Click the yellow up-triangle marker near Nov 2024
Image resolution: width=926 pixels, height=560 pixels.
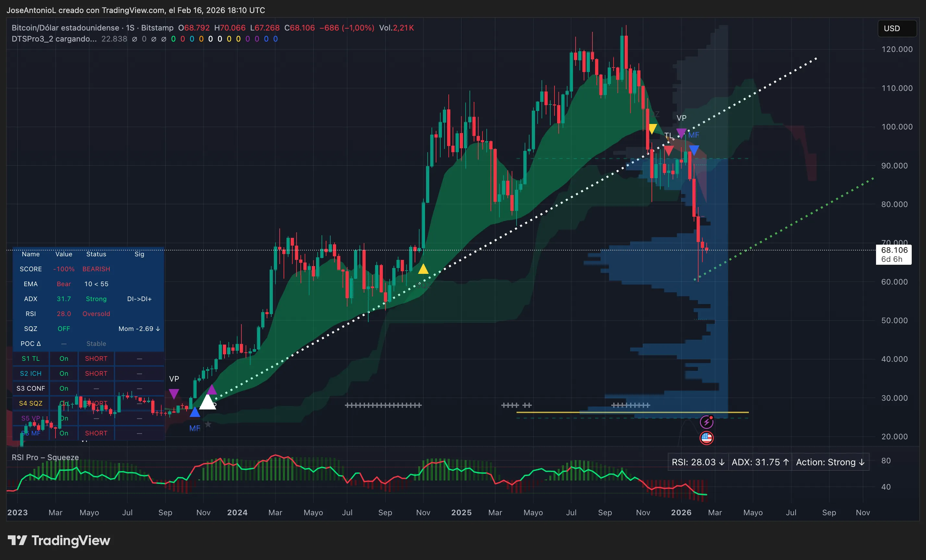[x=423, y=269]
